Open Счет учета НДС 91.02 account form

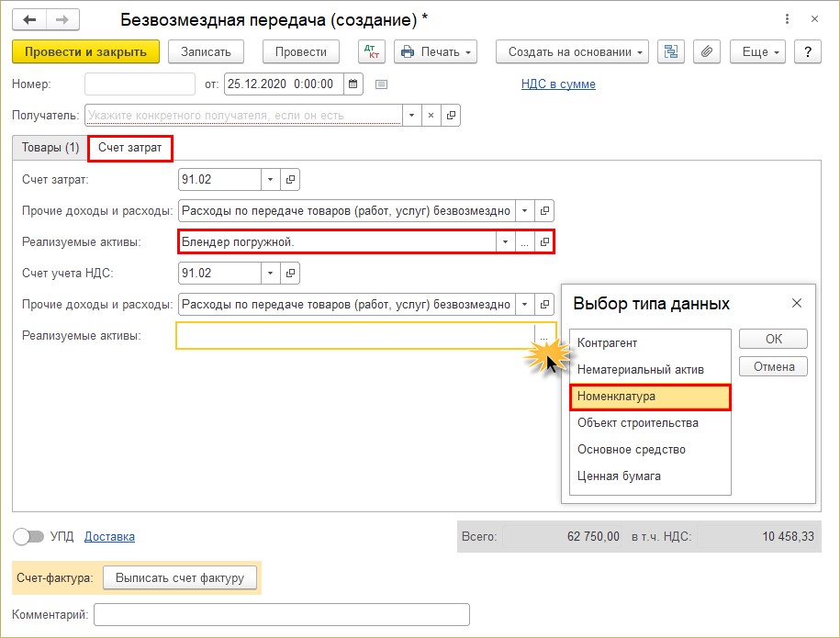pos(290,274)
